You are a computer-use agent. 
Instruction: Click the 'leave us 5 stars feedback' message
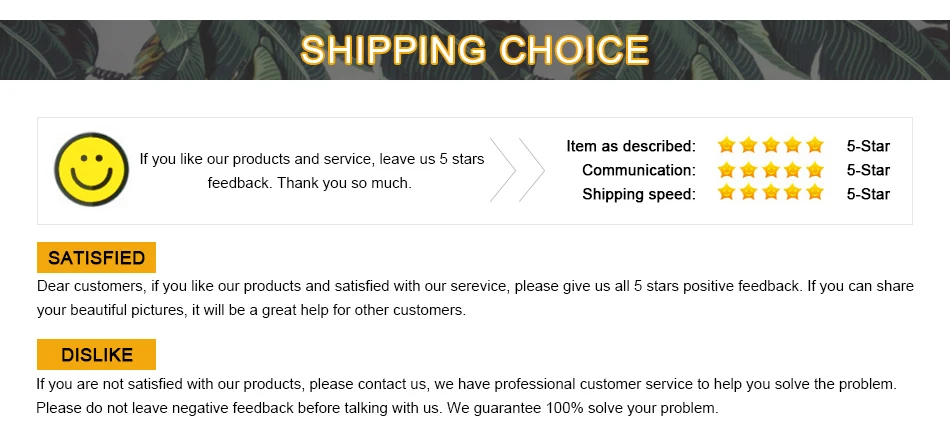point(311,171)
